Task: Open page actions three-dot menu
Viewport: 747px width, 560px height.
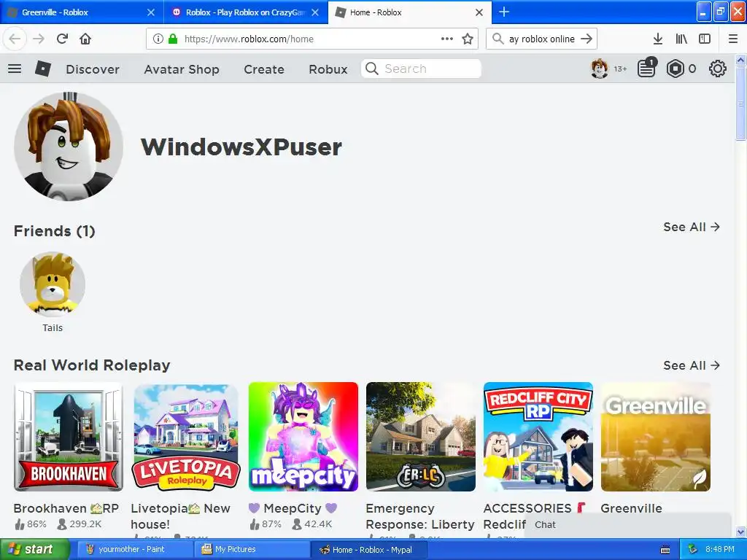Action: (x=447, y=39)
